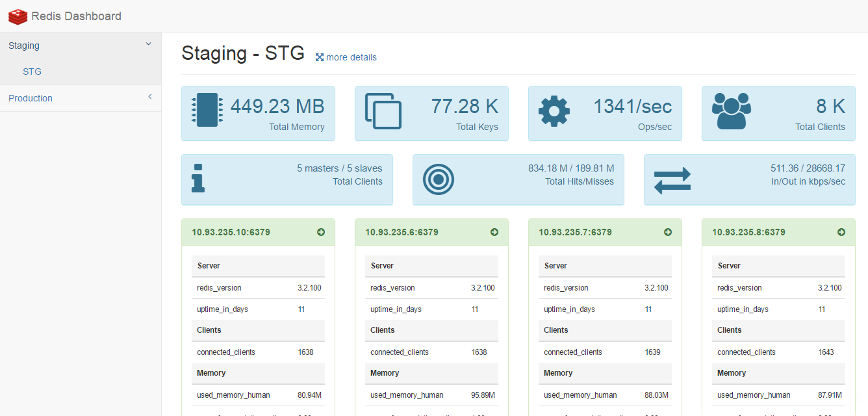Click Clients section header in 10.93.235.8 card
The image size is (868, 416).
pos(778,330)
